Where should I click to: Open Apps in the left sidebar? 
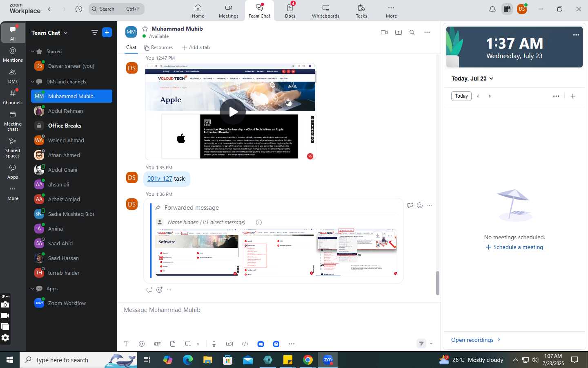[x=13, y=172]
